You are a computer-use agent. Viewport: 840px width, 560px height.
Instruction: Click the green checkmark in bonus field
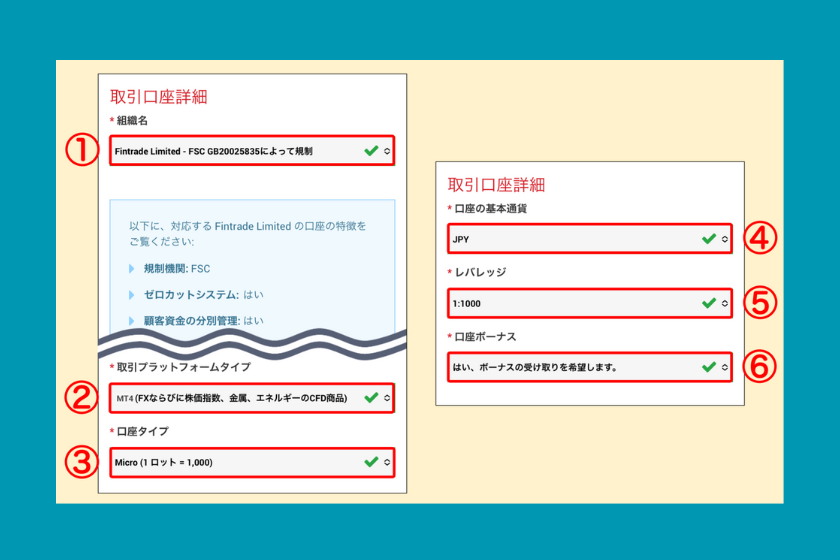(709, 367)
